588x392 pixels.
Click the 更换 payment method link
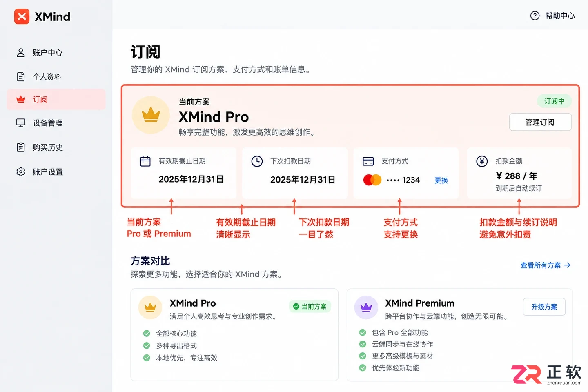[441, 180]
